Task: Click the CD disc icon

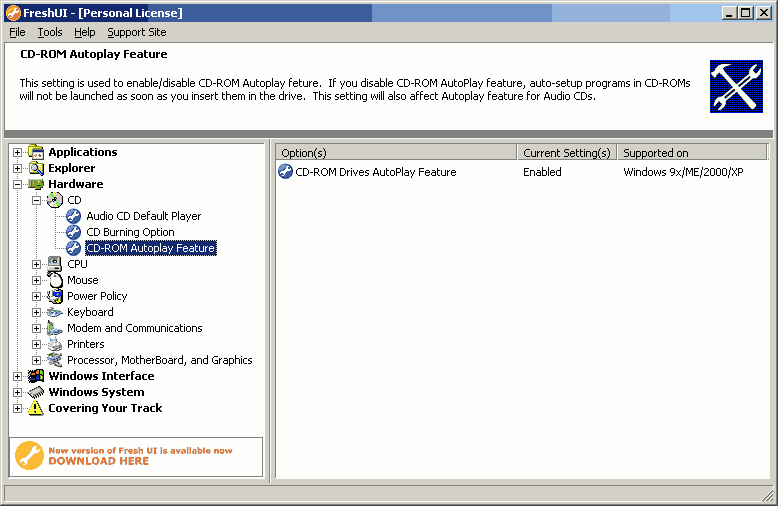Action: (x=55, y=200)
